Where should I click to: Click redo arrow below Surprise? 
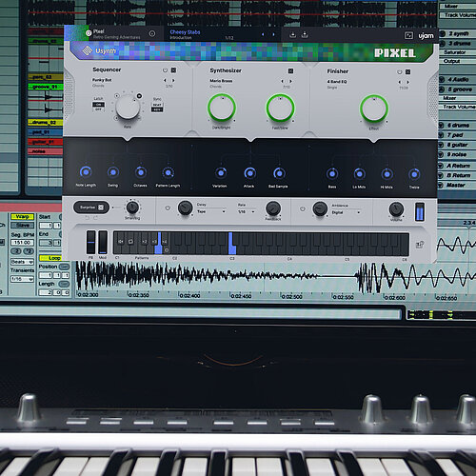coord(95,218)
